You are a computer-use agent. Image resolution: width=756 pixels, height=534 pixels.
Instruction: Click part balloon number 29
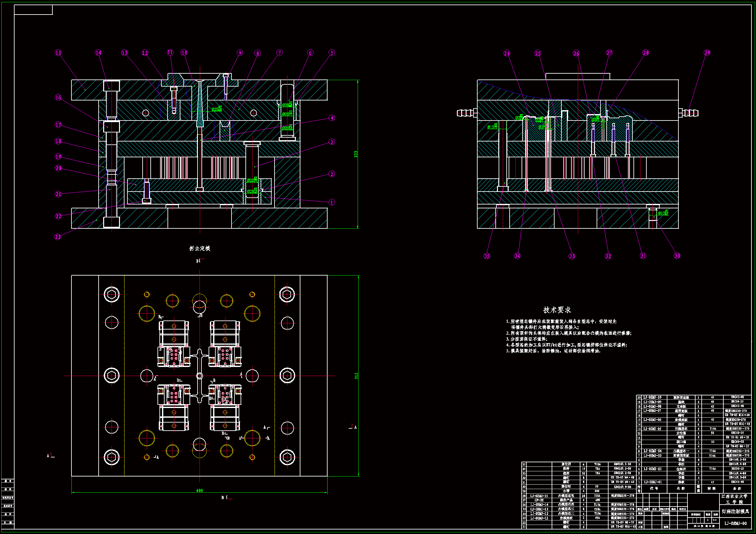pos(707,53)
